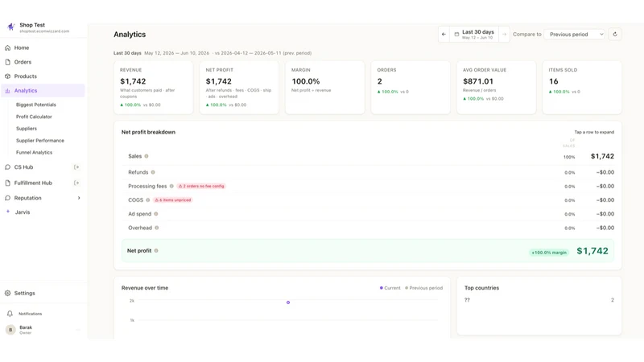Click the Settings gear icon
Screen dimensions: 644x362
click(x=7, y=293)
